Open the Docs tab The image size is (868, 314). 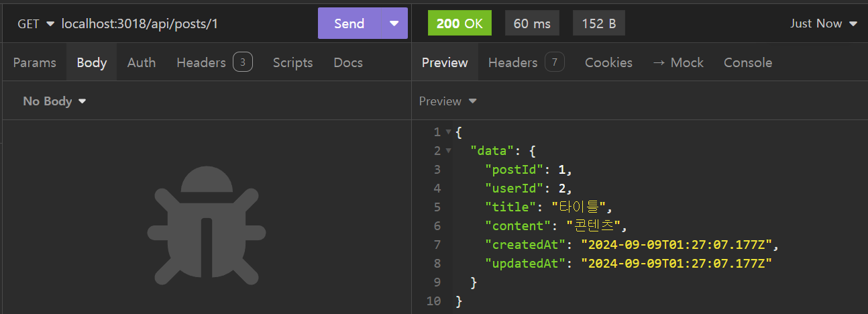click(x=348, y=62)
